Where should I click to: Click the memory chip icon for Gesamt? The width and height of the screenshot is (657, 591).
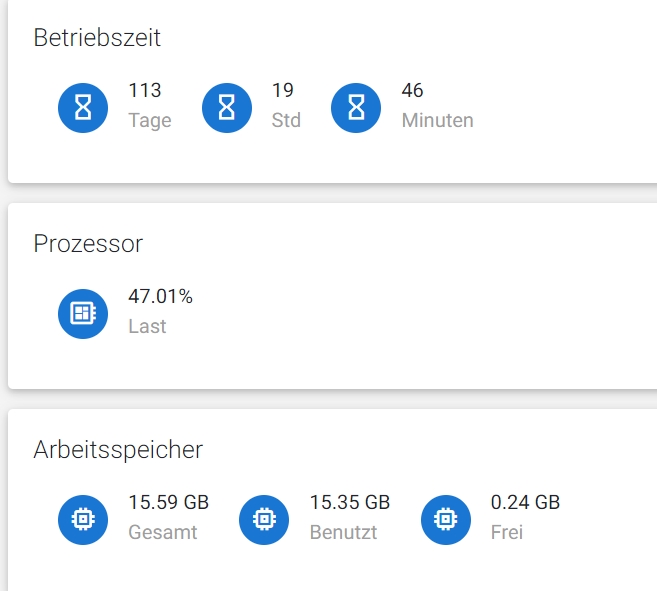pos(83,519)
